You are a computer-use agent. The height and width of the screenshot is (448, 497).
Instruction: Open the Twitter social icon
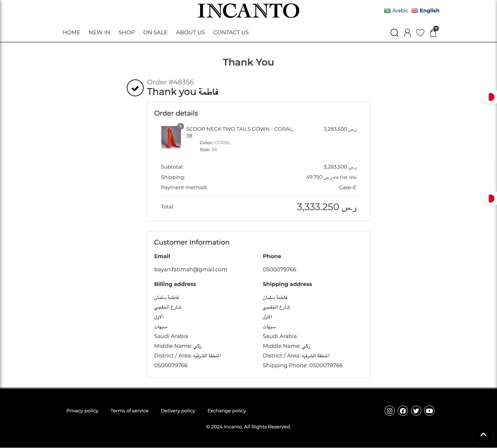(x=416, y=411)
